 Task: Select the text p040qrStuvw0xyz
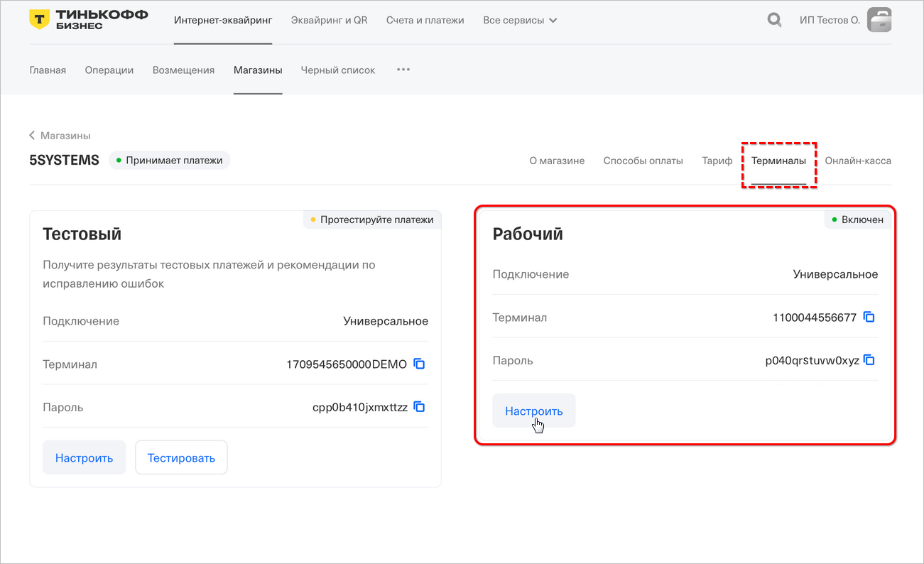pos(812,360)
